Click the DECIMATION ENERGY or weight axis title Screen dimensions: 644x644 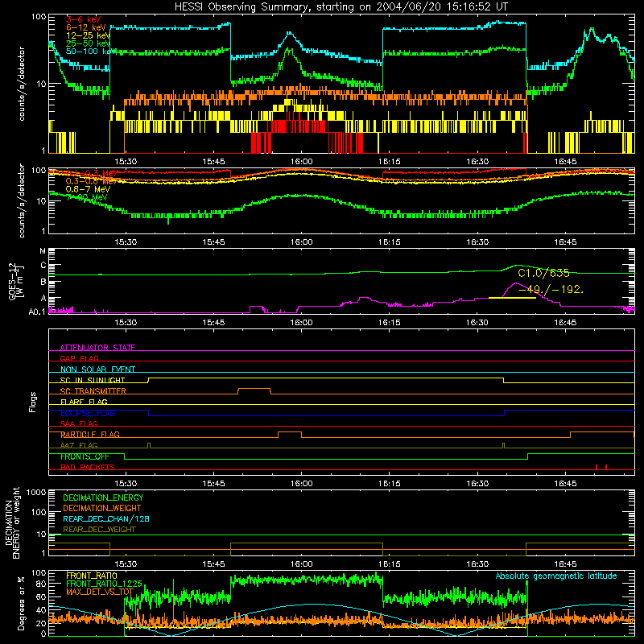coord(12,522)
